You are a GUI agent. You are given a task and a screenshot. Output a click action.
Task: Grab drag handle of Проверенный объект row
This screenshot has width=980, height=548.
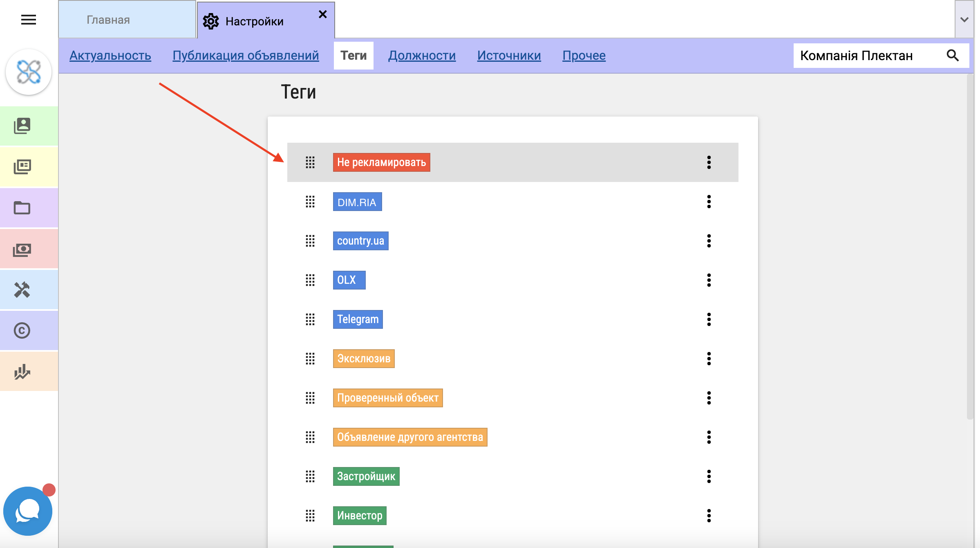coord(310,398)
